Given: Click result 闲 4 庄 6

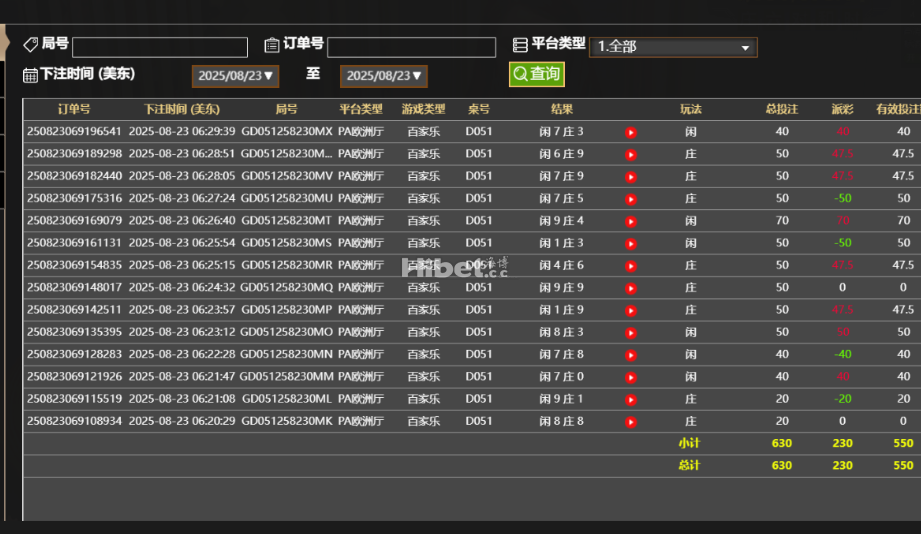Looking at the screenshot, I should point(562,266).
